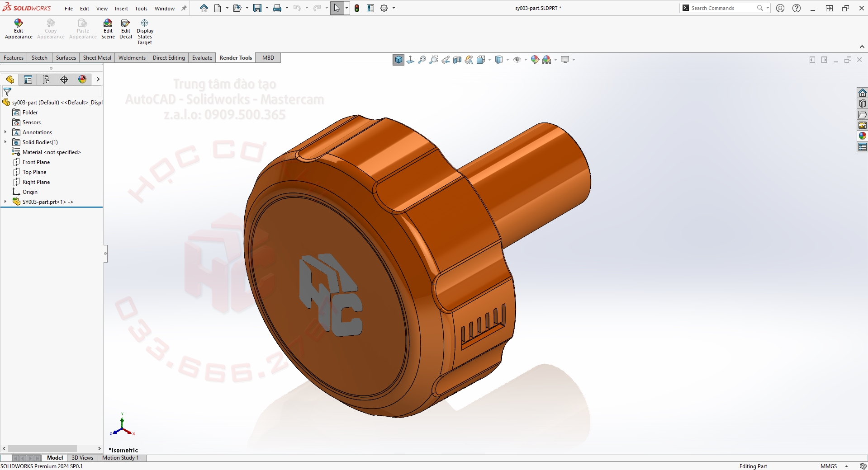Click the Home icon in top toolbar
The image size is (868, 470).
(x=204, y=8)
